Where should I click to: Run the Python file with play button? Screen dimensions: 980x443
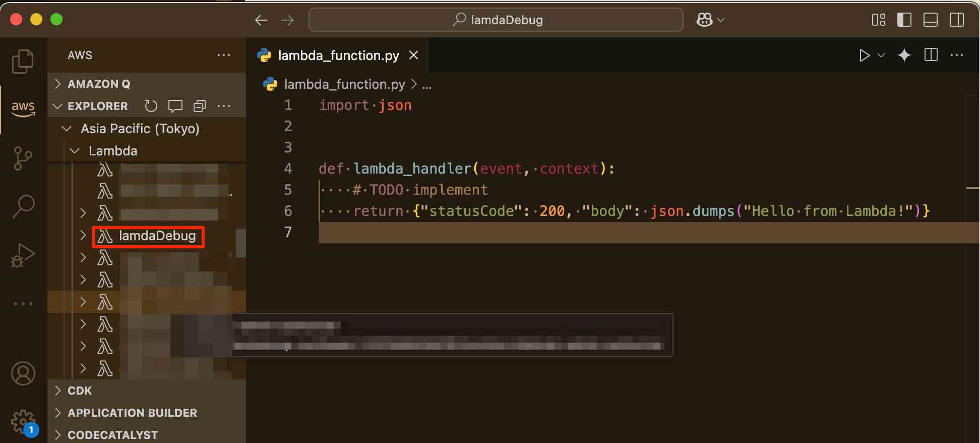point(864,56)
